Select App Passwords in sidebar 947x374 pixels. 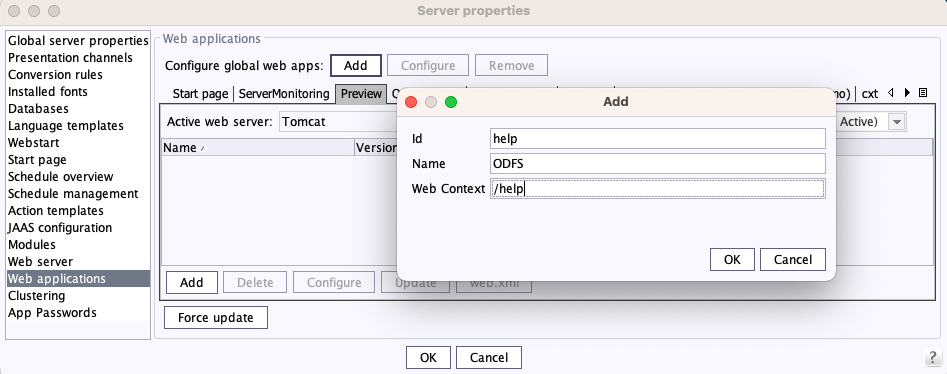point(78,312)
